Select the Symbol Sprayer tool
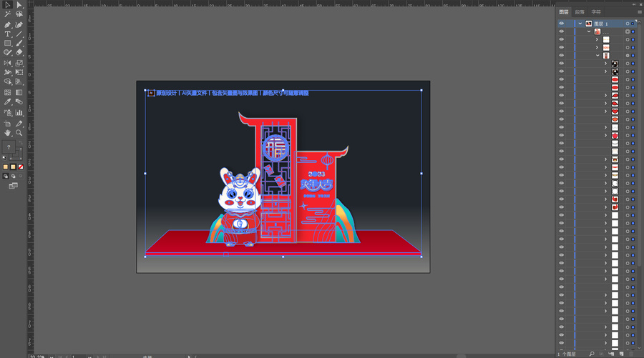Screen dimensions: 644x358 [7, 112]
